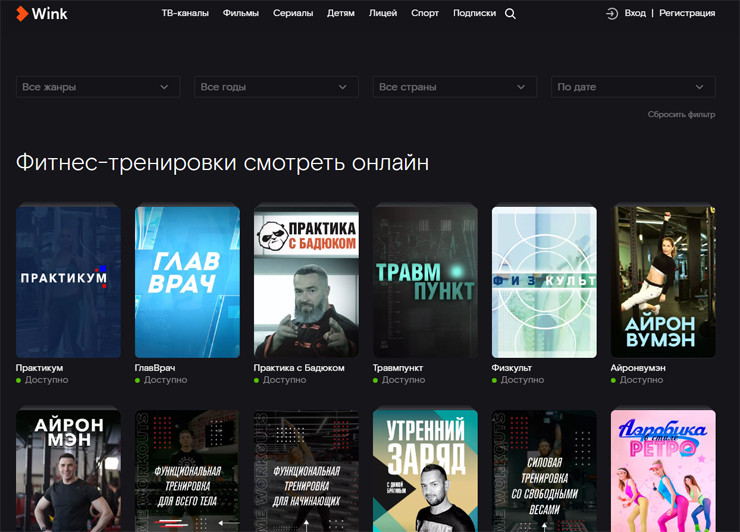Click the login arrow icon

tap(612, 14)
